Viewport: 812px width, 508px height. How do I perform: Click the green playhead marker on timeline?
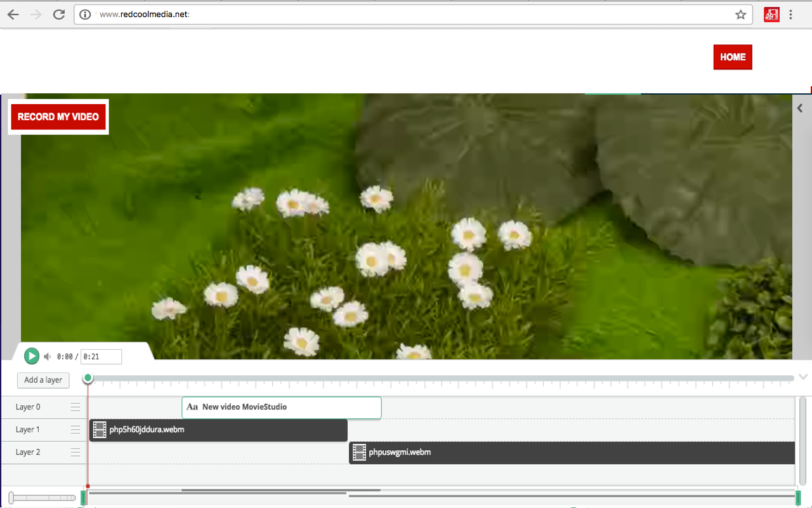click(x=88, y=378)
